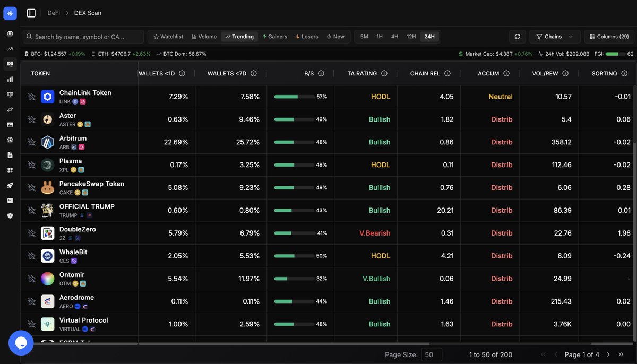
Task: Toggle watchlist star for ChainLink Token
Action: 31,97
